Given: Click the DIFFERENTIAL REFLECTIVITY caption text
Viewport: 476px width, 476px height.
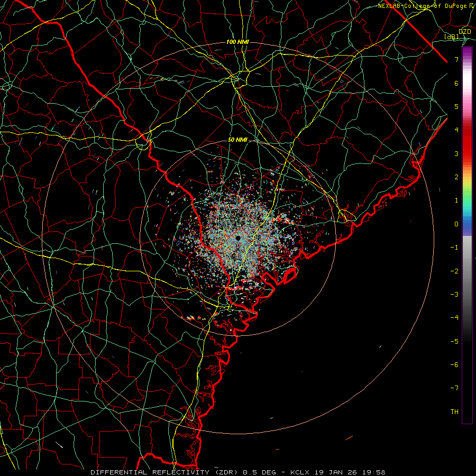Looking at the screenshot, I should (x=150, y=472).
